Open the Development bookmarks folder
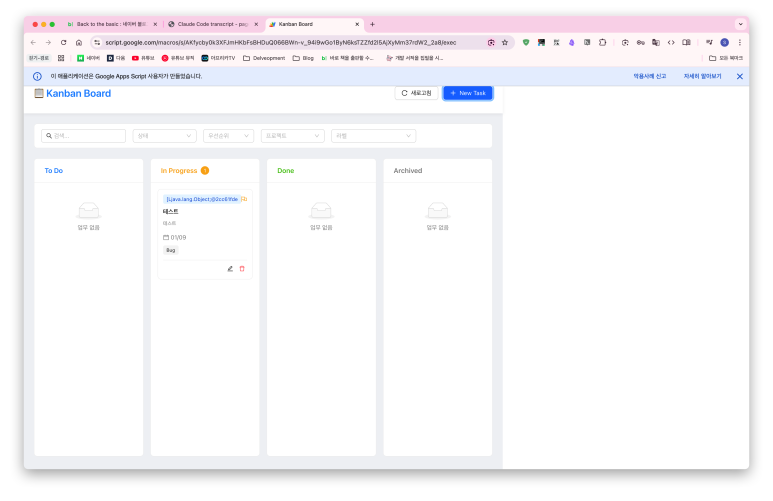This screenshot has height=501, width=773. (264, 58)
